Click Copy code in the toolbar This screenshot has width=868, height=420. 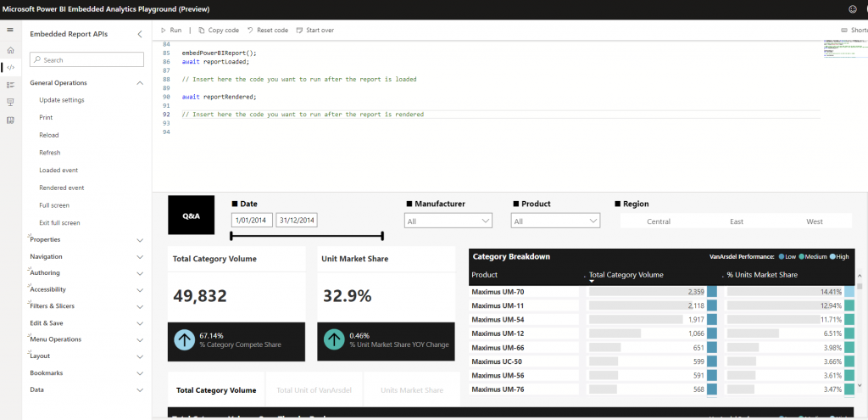[219, 30]
